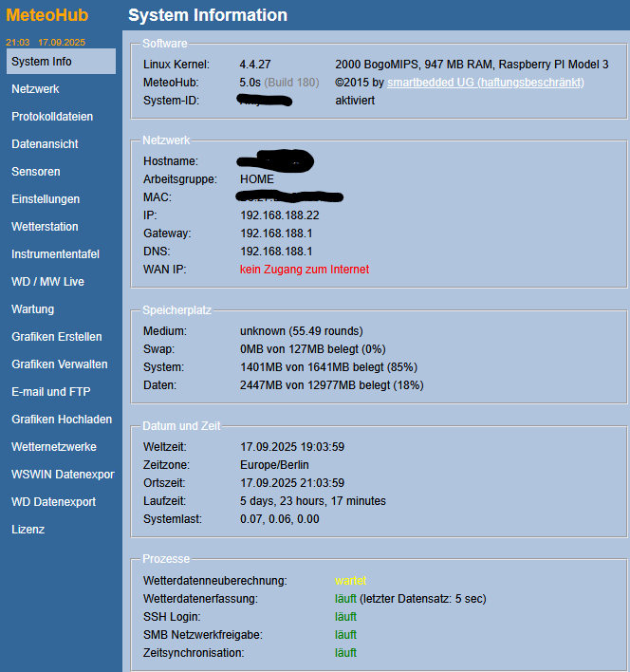The image size is (630, 672).
Task: Click 'läuft' status for SMB Netzwerkfreigabe
Action: point(345,635)
